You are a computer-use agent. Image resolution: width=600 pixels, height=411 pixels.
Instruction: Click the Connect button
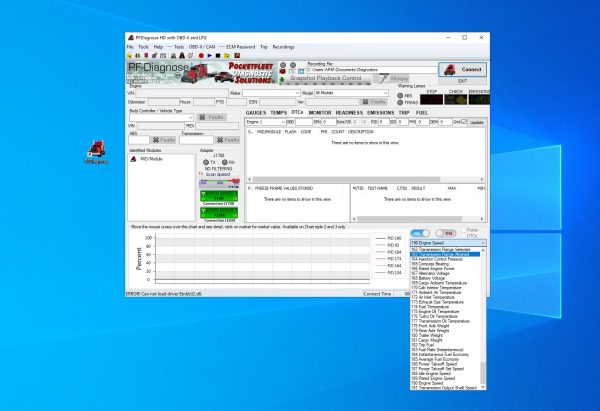click(462, 70)
